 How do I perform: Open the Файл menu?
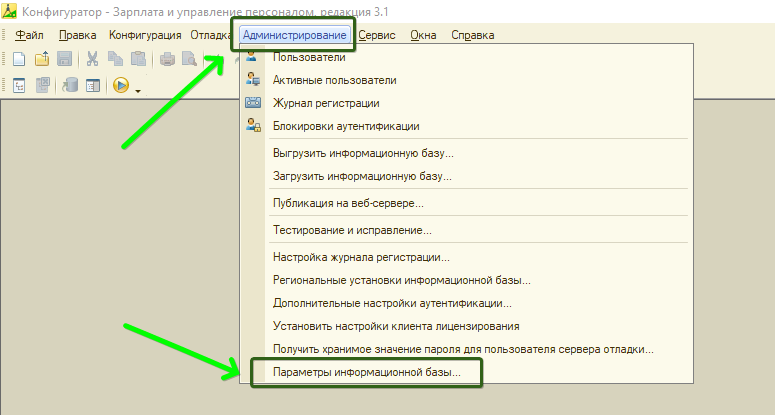(30, 35)
